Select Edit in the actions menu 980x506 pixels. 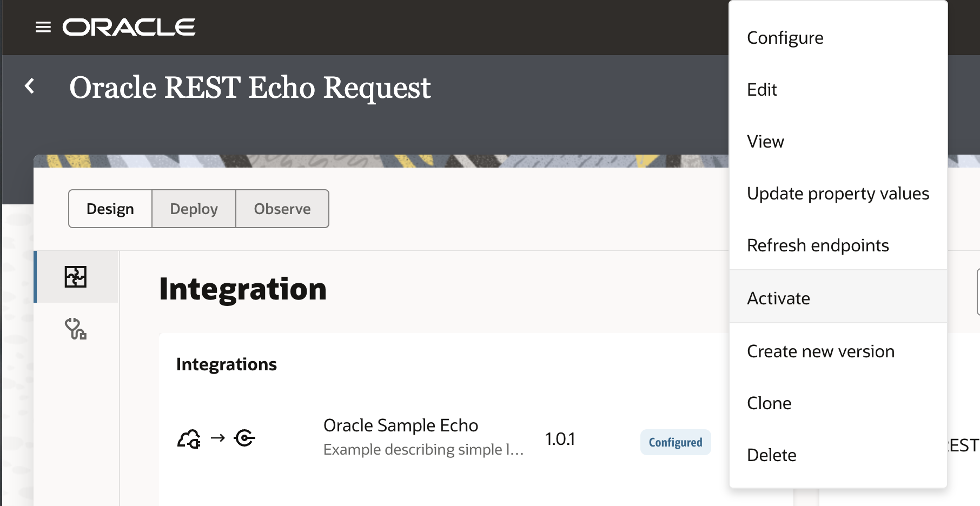tap(762, 90)
